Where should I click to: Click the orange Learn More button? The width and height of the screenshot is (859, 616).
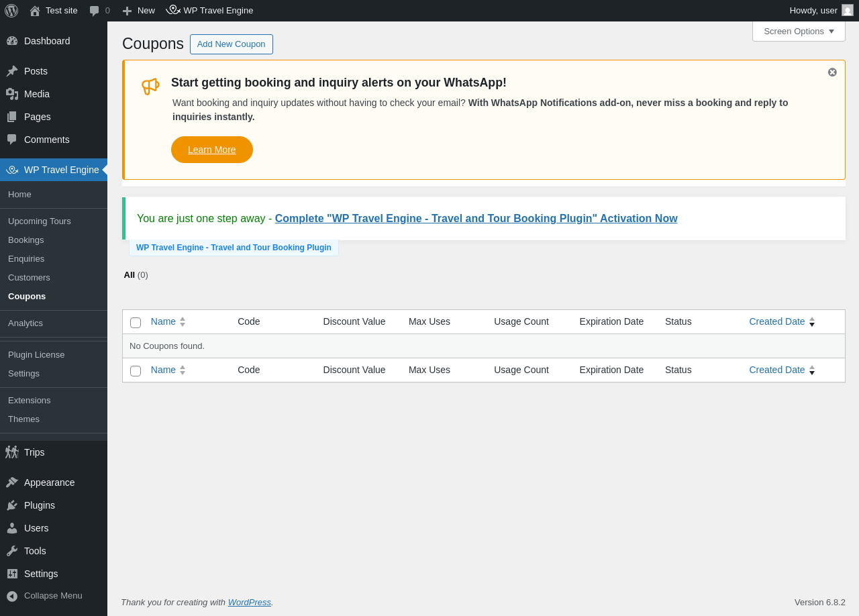click(212, 150)
